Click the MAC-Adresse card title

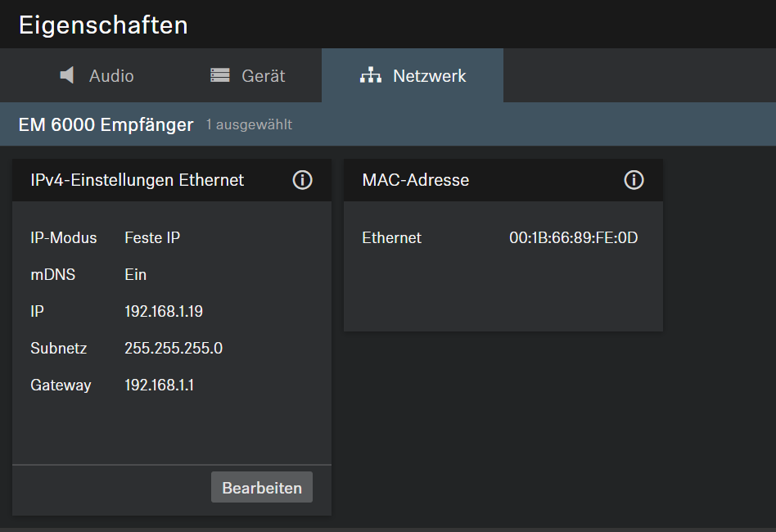(x=416, y=180)
